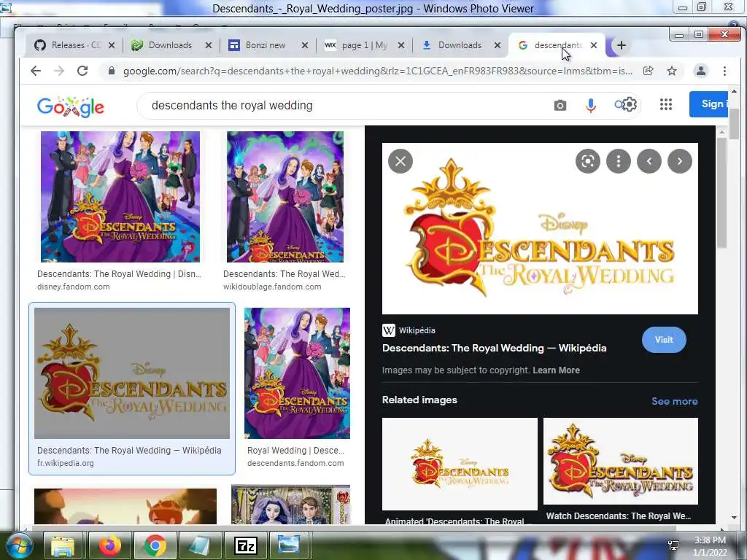This screenshot has height=560, width=747.
Task: Click the network tray icon
Action: pyautogui.click(x=673, y=545)
